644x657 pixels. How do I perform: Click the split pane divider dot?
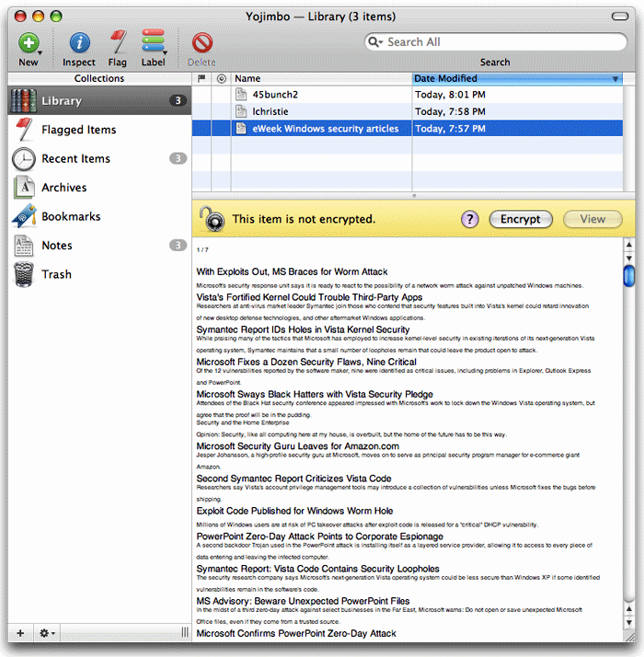click(414, 196)
